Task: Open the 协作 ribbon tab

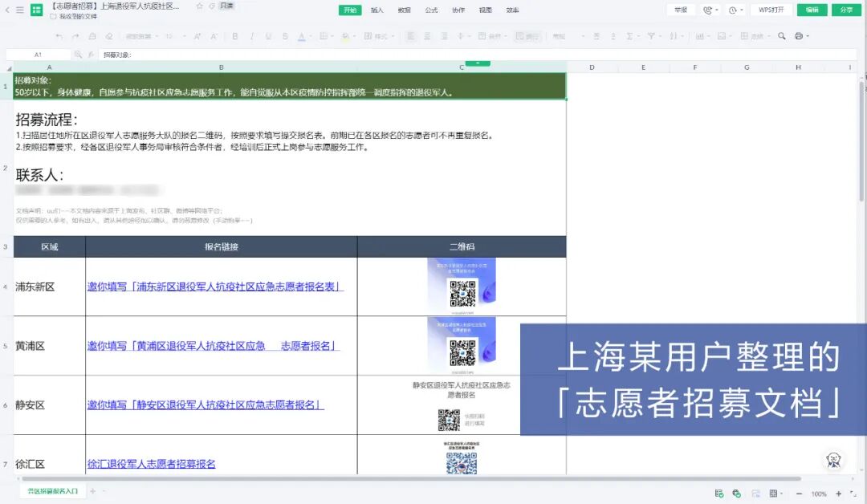Action: point(458,10)
